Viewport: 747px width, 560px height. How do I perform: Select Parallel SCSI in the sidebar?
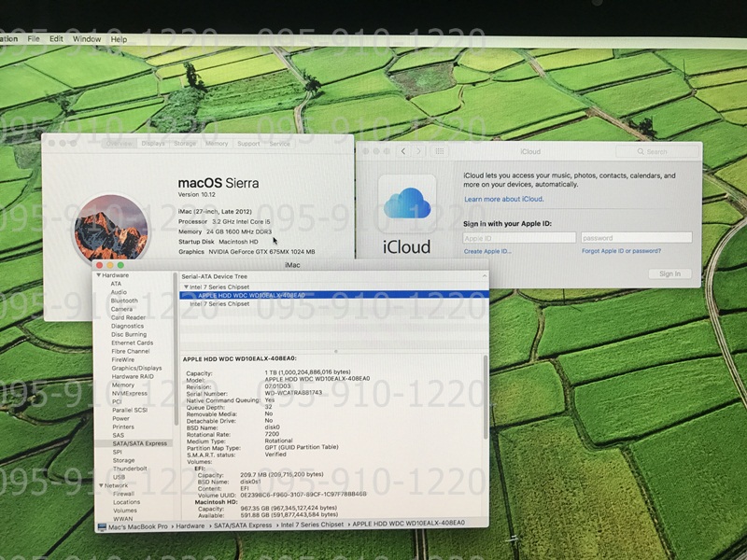coord(130,410)
